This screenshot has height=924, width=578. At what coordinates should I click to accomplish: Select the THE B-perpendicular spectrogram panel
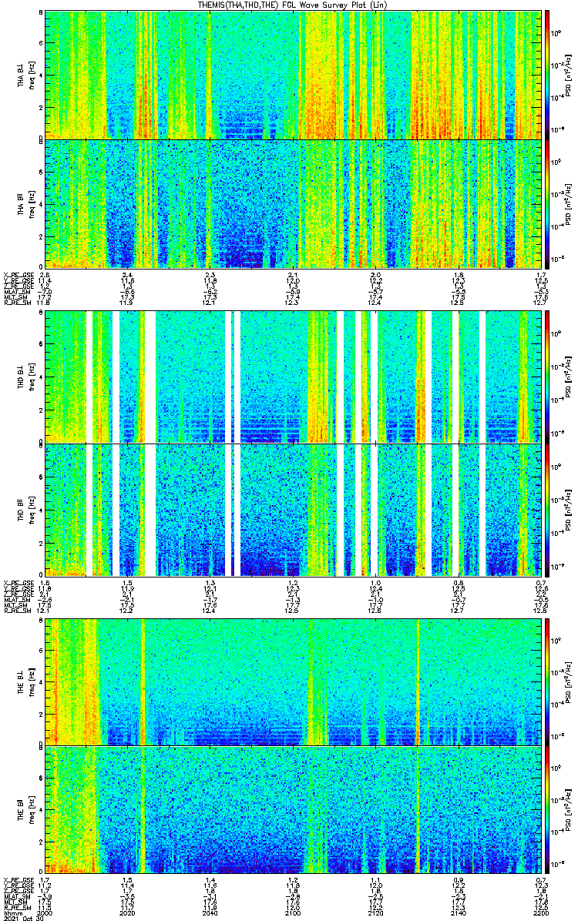coord(294,681)
